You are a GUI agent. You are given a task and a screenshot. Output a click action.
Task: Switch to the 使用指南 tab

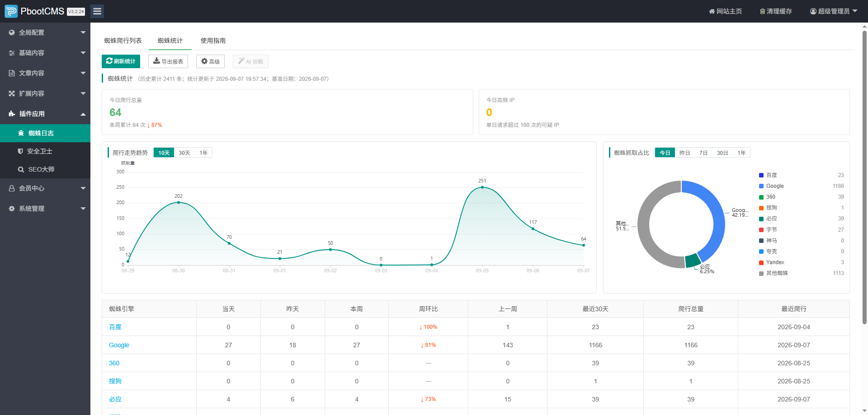tap(213, 41)
